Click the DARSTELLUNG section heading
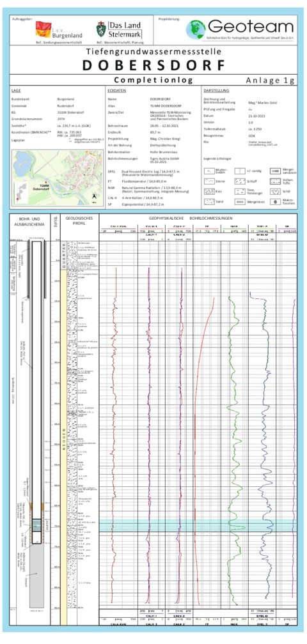This screenshot has height=644, width=307. (217, 91)
